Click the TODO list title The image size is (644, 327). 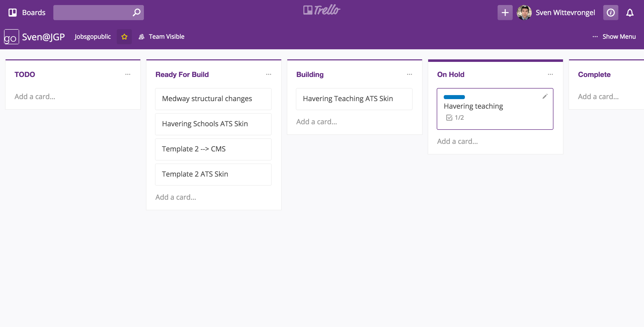(x=25, y=74)
